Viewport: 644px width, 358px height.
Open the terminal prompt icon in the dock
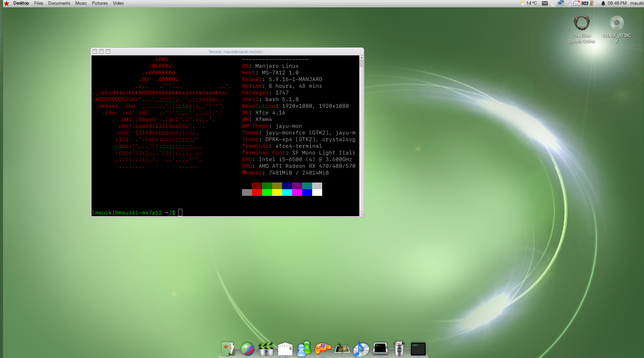380,349
